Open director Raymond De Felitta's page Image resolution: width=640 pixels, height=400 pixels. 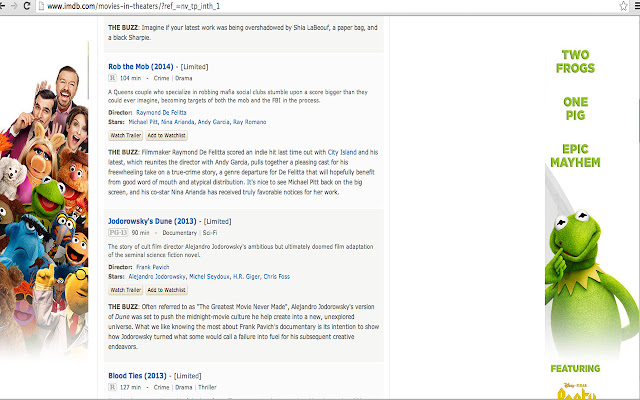coord(161,113)
